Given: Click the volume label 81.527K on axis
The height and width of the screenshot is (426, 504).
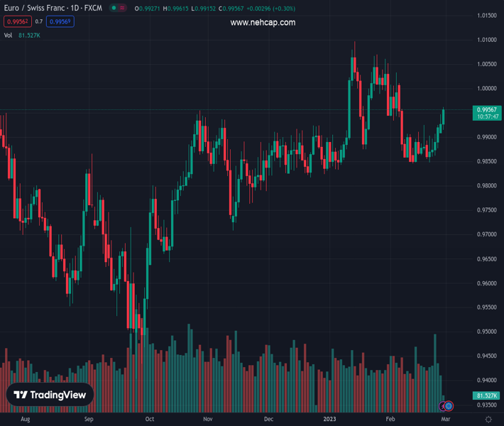Looking at the screenshot, I should tap(487, 395).
